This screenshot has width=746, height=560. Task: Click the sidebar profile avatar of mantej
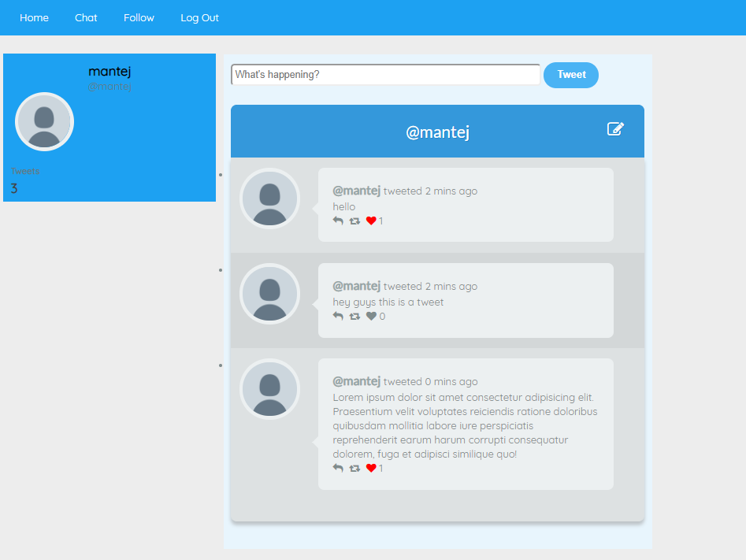pos(44,122)
